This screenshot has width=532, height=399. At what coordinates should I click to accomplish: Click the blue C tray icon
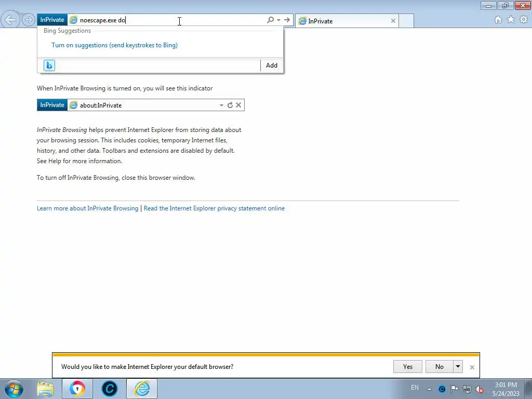pyautogui.click(x=442, y=389)
